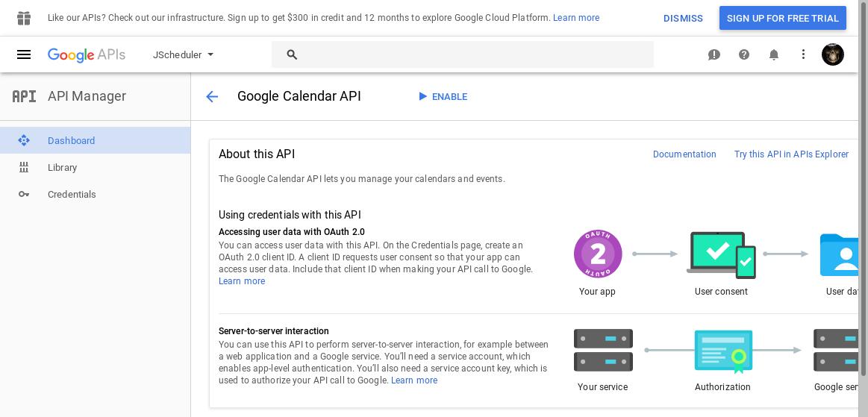Click the user account avatar
This screenshot has width=868, height=417.
point(832,54)
